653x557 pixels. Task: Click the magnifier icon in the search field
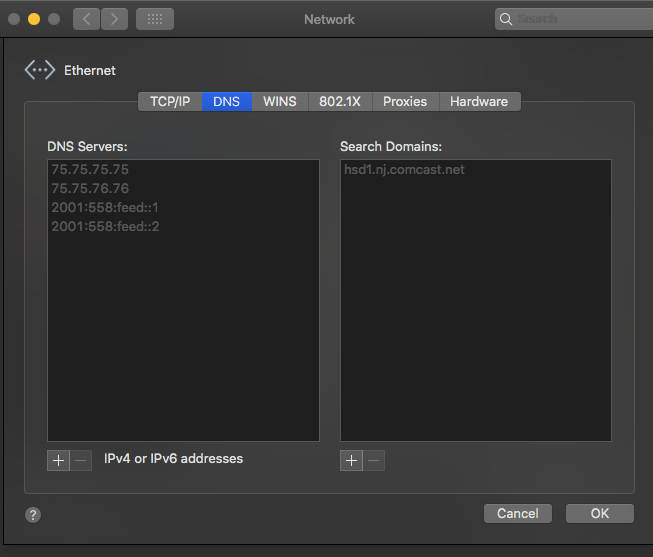coord(506,19)
